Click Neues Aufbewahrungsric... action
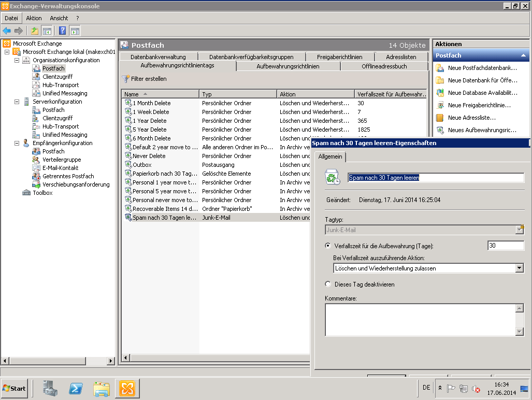The width and height of the screenshot is (532, 400). coord(482,130)
